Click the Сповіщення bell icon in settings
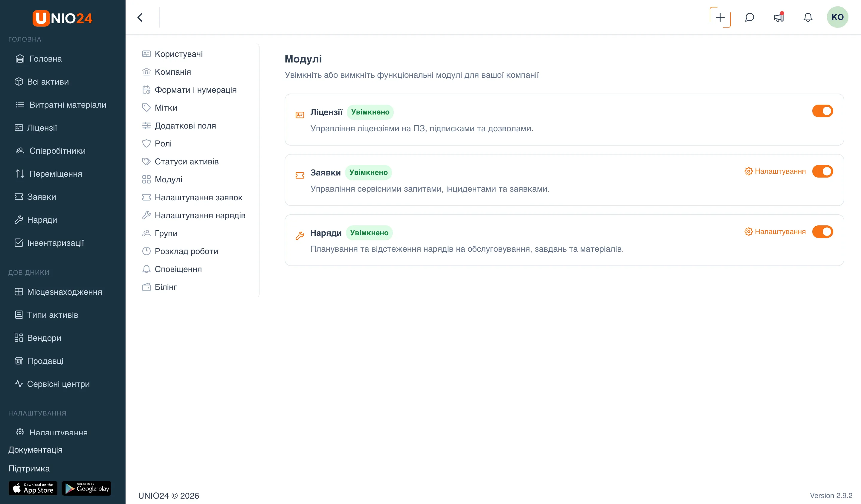The height and width of the screenshot is (504, 861). tap(146, 269)
